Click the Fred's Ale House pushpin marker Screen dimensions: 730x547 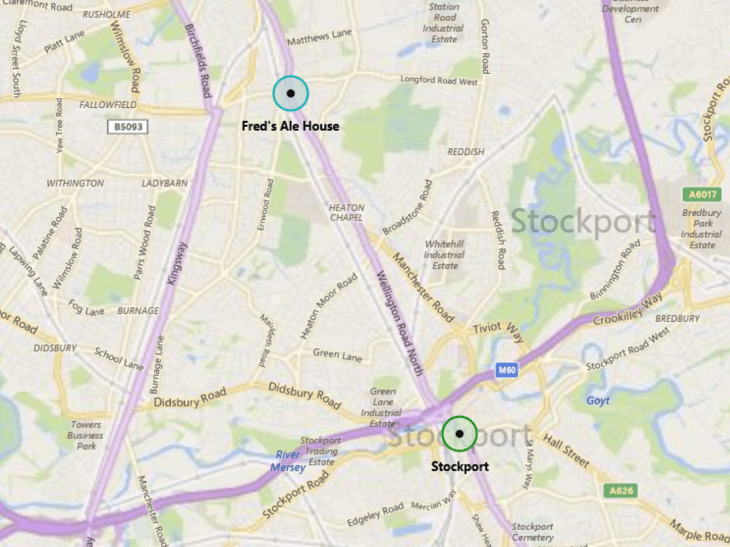click(291, 94)
